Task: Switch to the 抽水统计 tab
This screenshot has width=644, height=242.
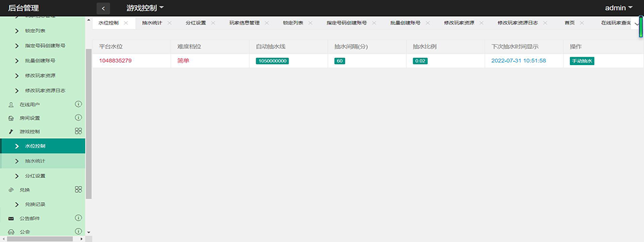Action: [152, 23]
